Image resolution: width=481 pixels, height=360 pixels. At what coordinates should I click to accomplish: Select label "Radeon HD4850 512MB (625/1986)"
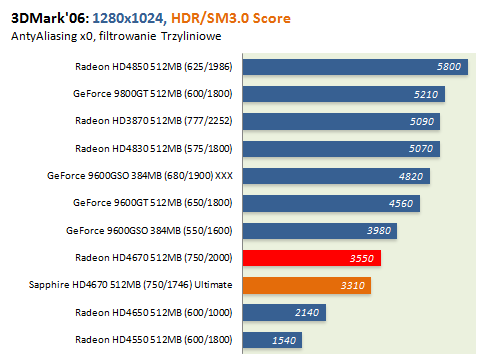coord(154,67)
